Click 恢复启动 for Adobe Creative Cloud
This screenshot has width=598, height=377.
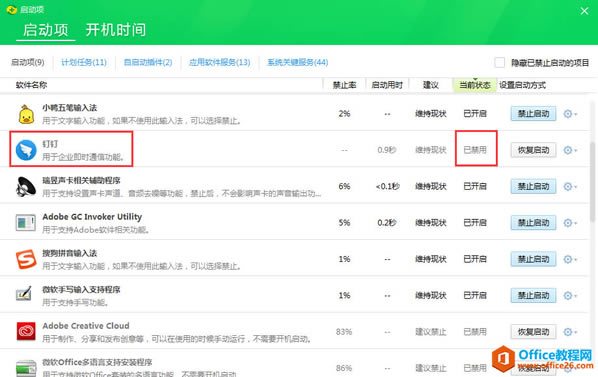click(x=533, y=332)
